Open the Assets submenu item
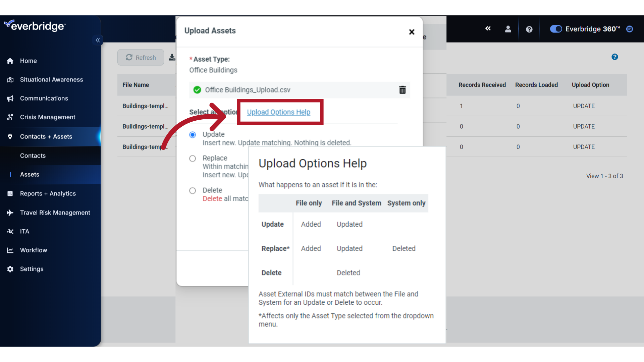The image size is (644, 362). (x=30, y=174)
